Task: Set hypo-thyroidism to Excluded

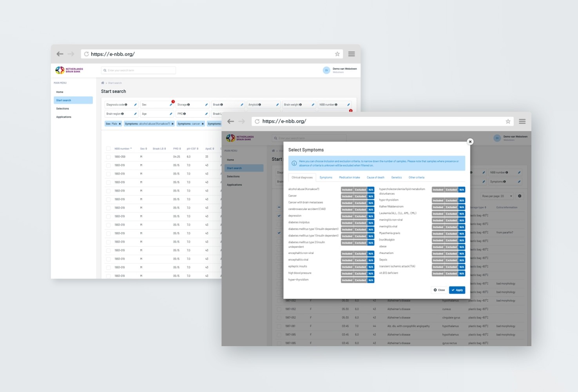Action: [x=451, y=200]
